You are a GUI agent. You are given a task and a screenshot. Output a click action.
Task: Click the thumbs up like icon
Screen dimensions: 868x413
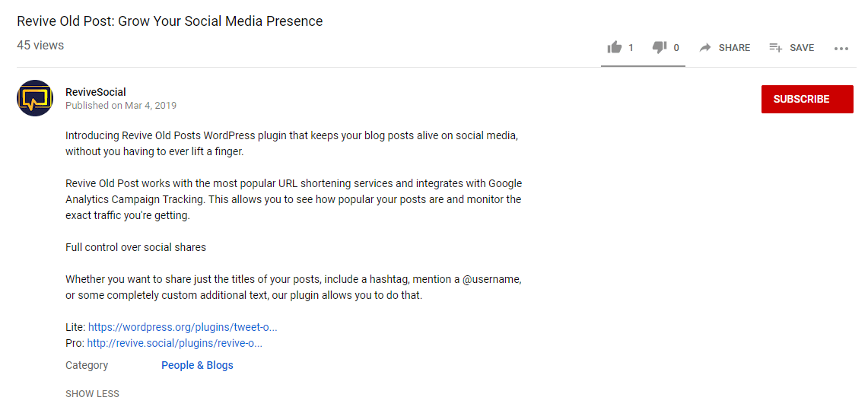point(615,48)
